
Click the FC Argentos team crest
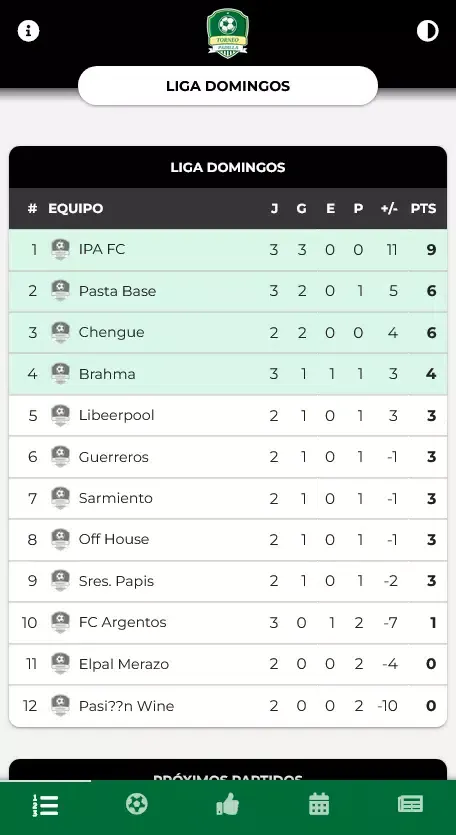click(x=60, y=622)
